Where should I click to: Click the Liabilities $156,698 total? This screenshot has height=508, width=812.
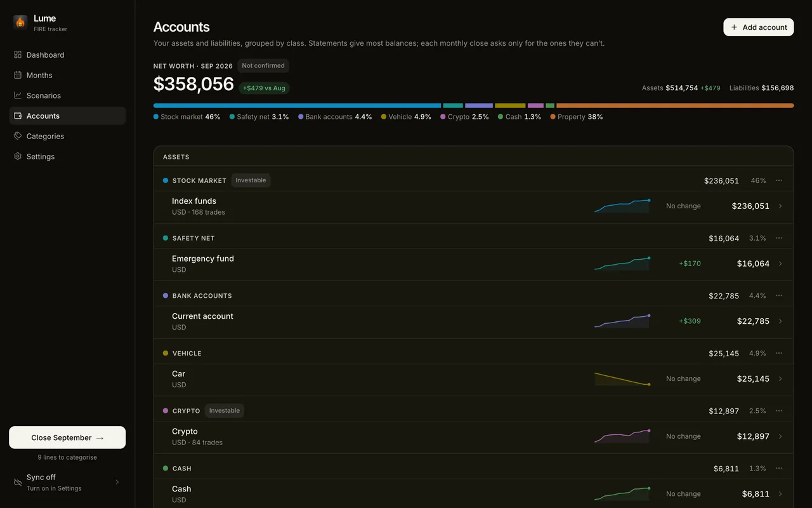point(761,88)
